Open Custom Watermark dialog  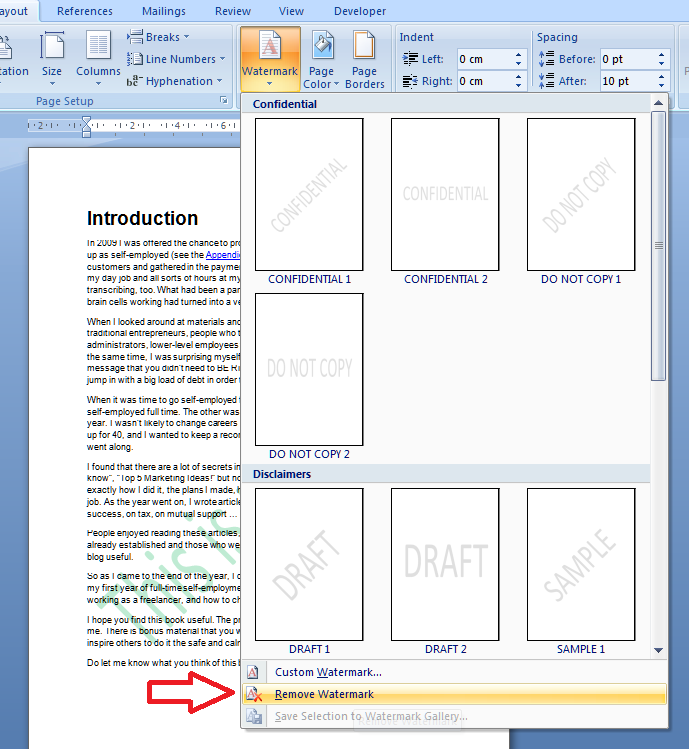(328, 672)
